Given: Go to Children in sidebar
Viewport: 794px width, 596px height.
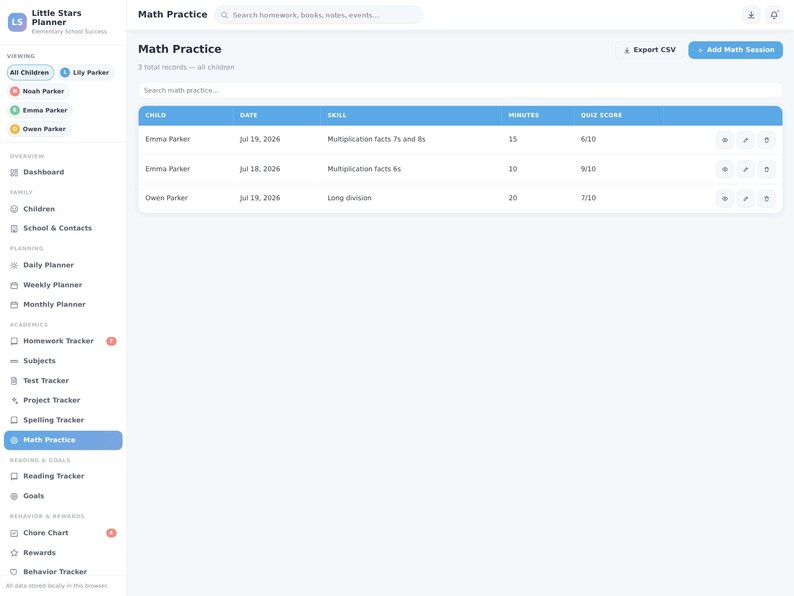Looking at the screenshot, I should [63, 209].
